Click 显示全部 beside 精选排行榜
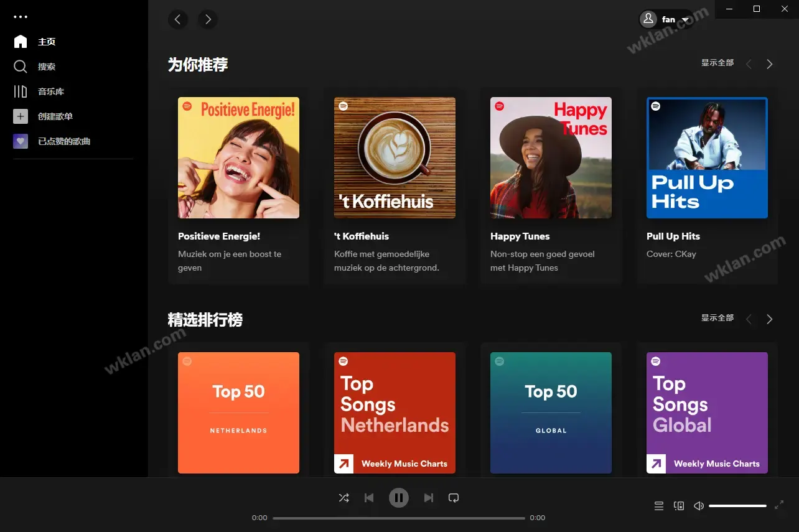 click(x=717, y=318)
